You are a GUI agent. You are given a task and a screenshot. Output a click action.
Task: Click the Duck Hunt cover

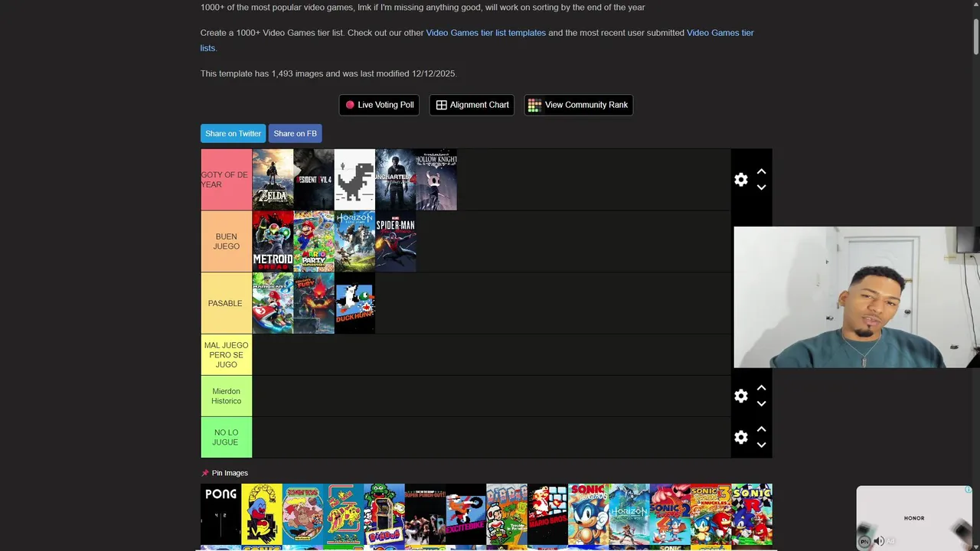(354, 303)
